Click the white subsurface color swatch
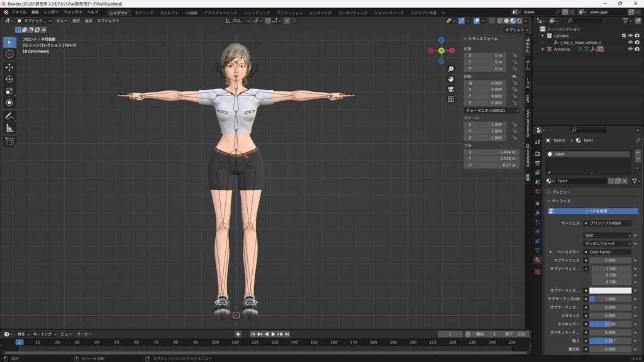The width and height of the screenshot is (644, 362). point(610,290)
